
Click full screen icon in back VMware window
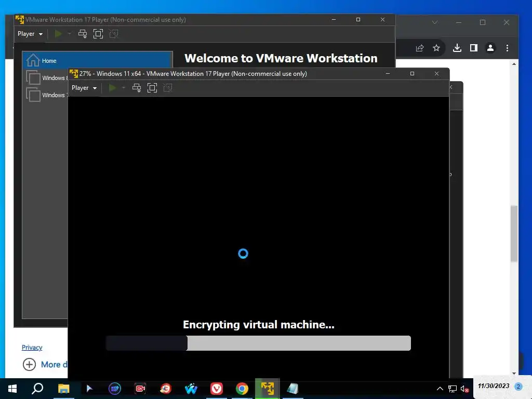click(98, 34)
